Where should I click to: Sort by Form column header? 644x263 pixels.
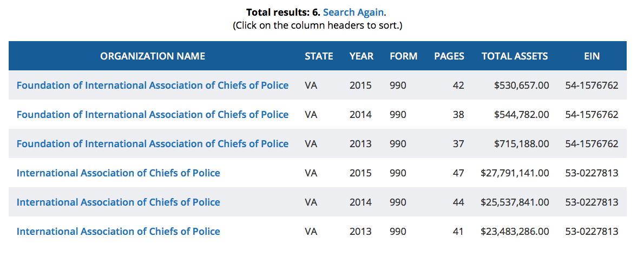(403, 56)
